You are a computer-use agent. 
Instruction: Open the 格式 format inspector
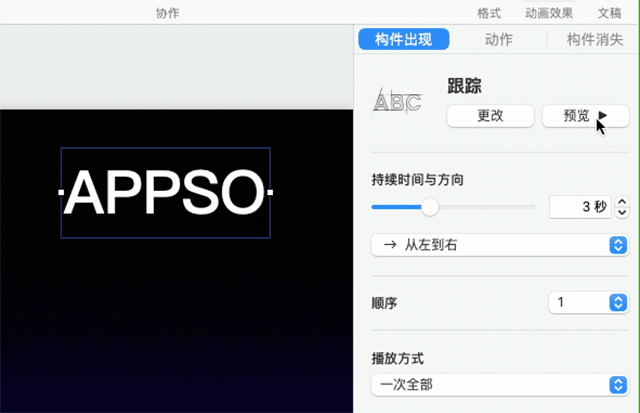click(x=489, y=13)
